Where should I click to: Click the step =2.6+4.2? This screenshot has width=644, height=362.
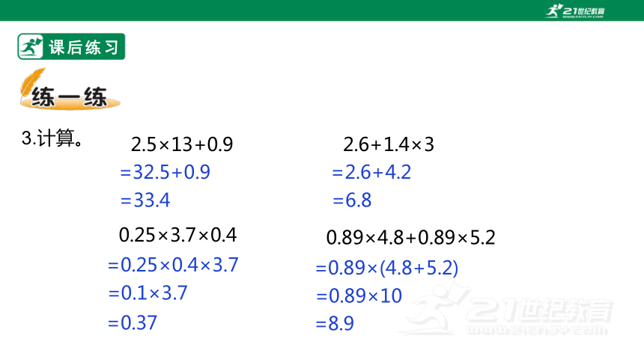pos(371,172)
